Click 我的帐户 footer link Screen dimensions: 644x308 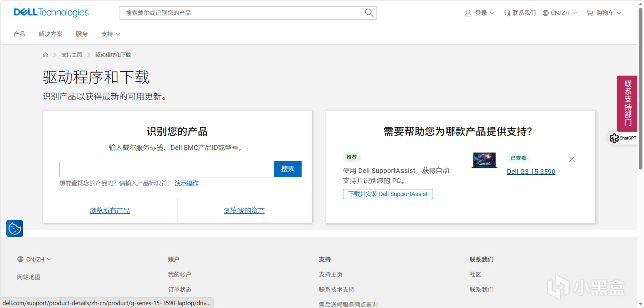pyautogui.click(x=180, y=274)
